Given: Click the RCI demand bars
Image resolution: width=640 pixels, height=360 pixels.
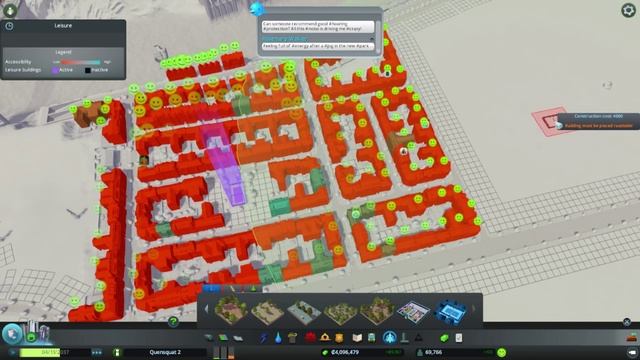Looking at the screenshot, I should coord(224,352).
